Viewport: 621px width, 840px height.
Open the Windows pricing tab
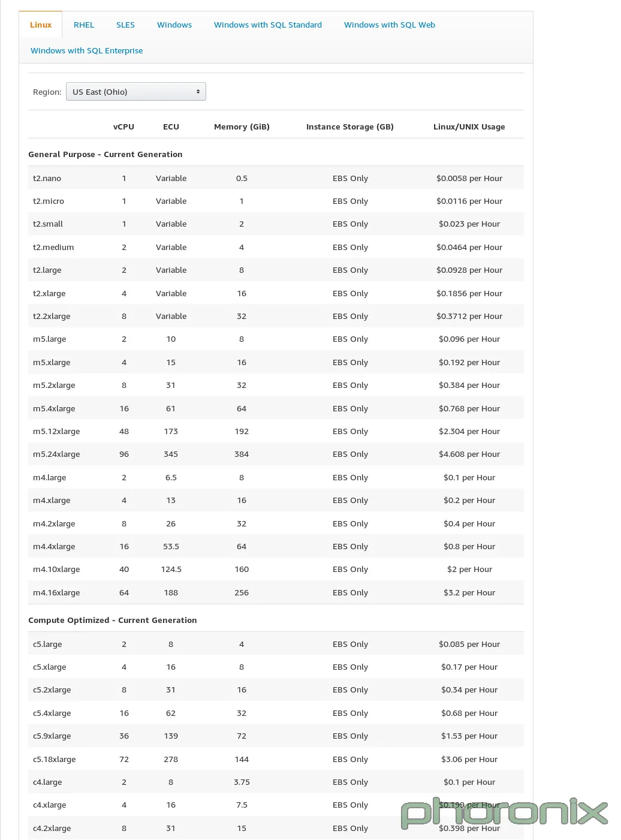click(174, 25)
